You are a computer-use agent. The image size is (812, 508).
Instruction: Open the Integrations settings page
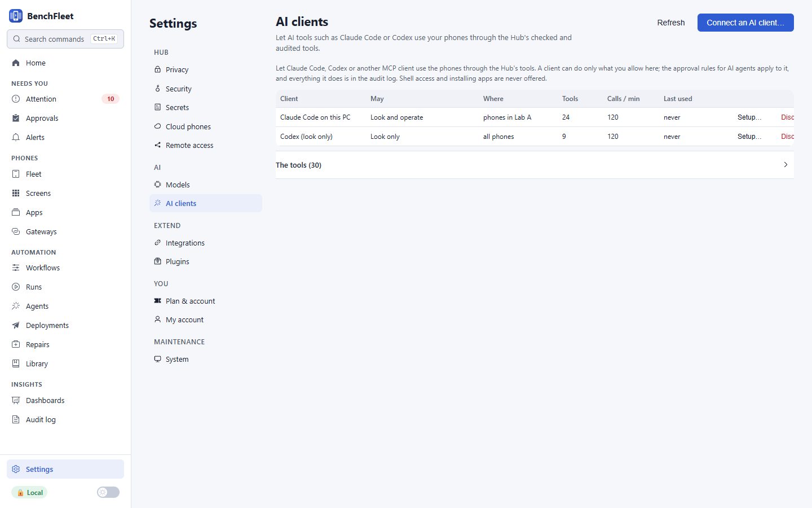(x=206, y=243)
